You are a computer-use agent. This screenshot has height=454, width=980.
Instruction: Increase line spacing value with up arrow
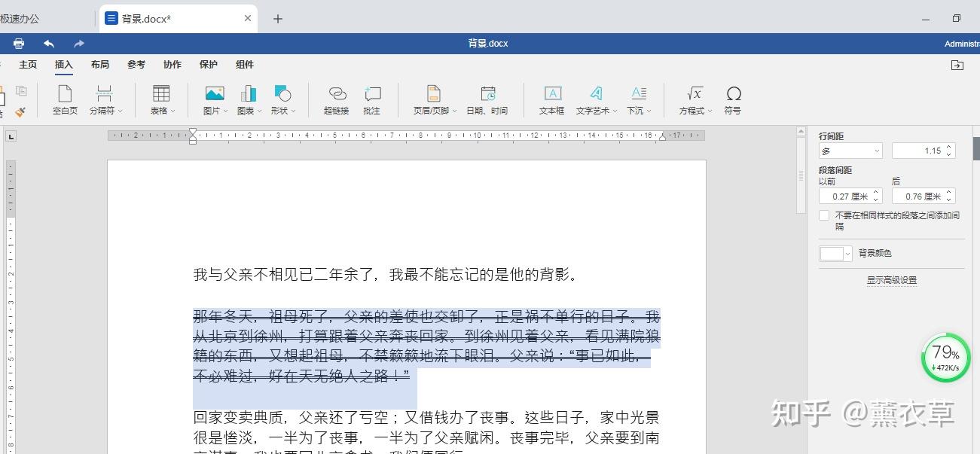pos(949,148)
